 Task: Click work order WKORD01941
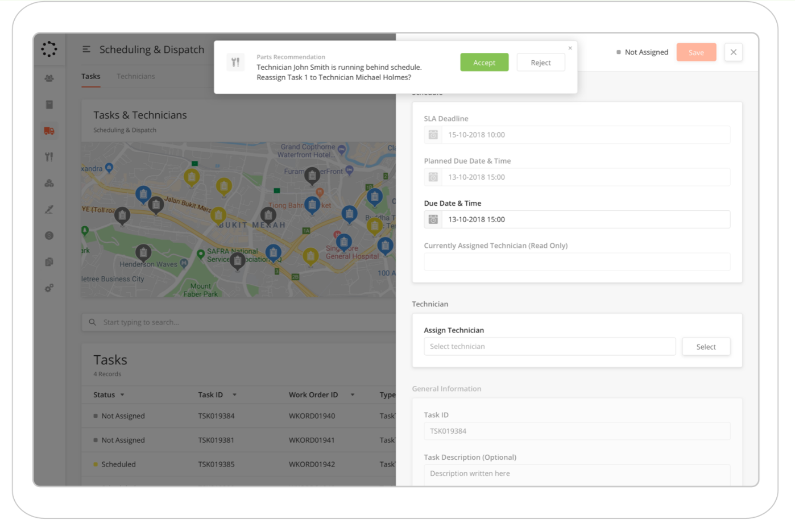click(312, 440)
